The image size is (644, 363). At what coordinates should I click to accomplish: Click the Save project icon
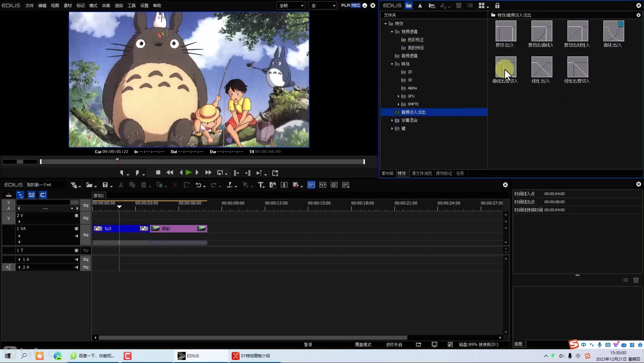[x=105, y=185]
